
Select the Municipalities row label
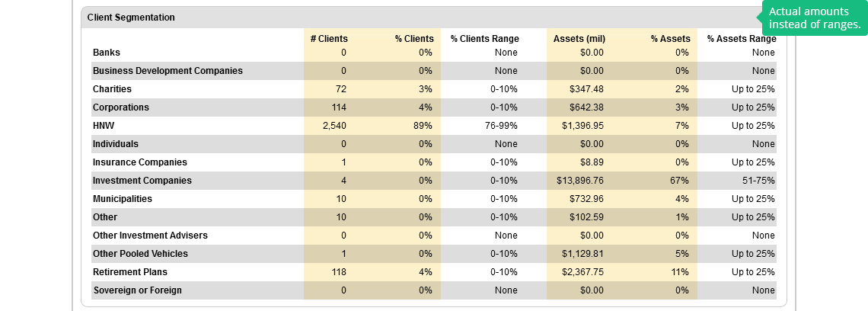coord(122,199)
